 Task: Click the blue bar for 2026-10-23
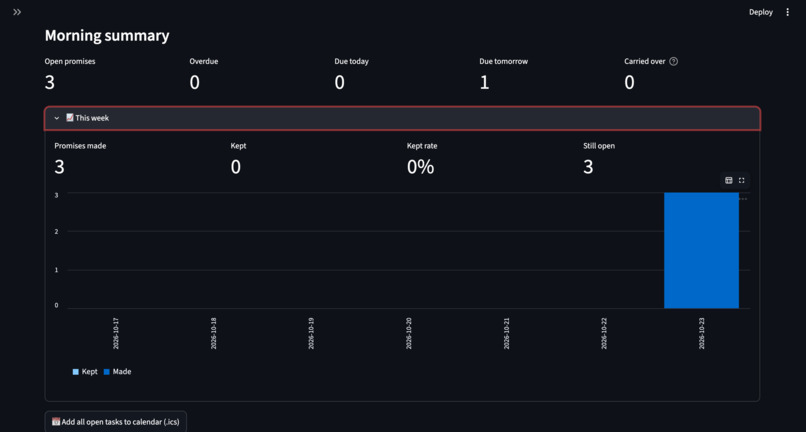(701, 250)
